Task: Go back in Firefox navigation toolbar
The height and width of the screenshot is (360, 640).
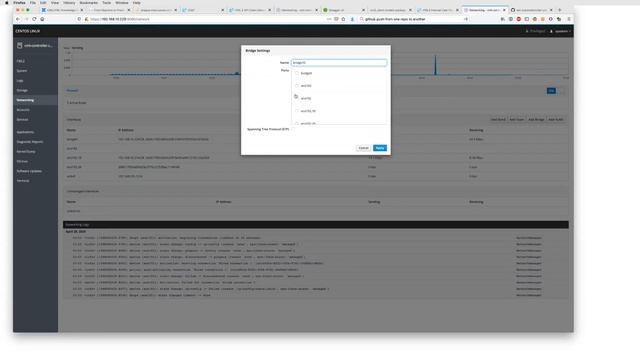Action: pyautogui.click(x=18, y=19)
